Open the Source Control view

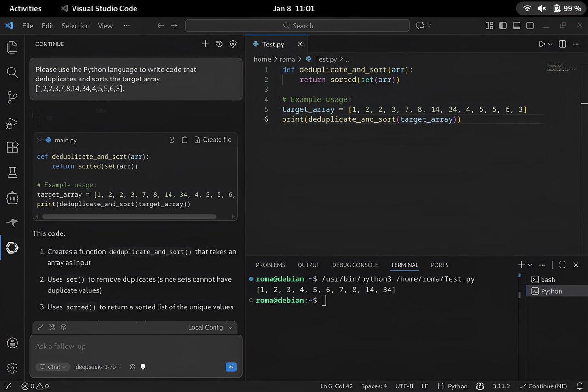point(12,97)
